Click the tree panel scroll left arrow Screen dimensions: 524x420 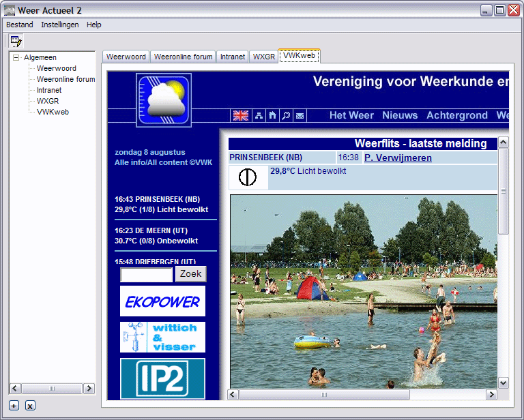pos(15,389)
